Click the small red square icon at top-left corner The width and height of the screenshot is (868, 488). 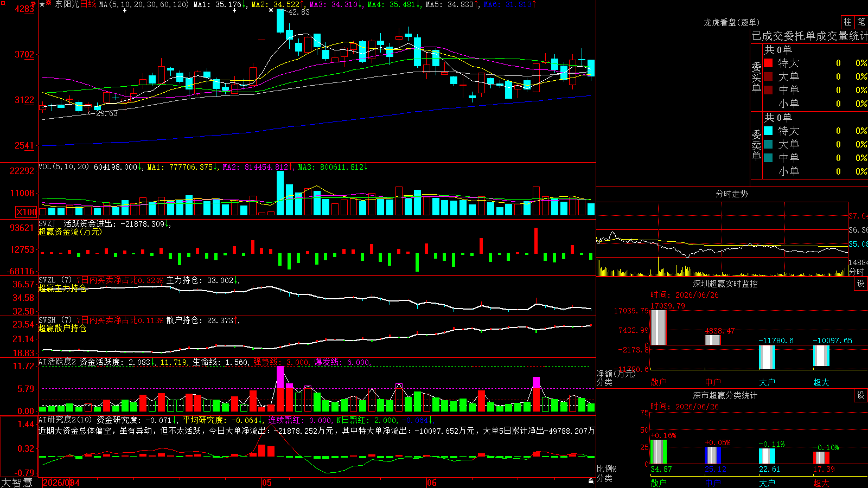tap(2, 2)
